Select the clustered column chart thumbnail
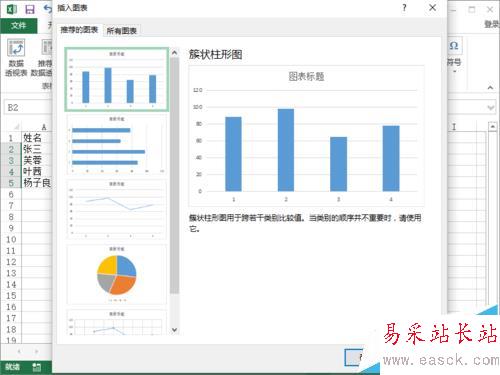 [x=117, y=79]
